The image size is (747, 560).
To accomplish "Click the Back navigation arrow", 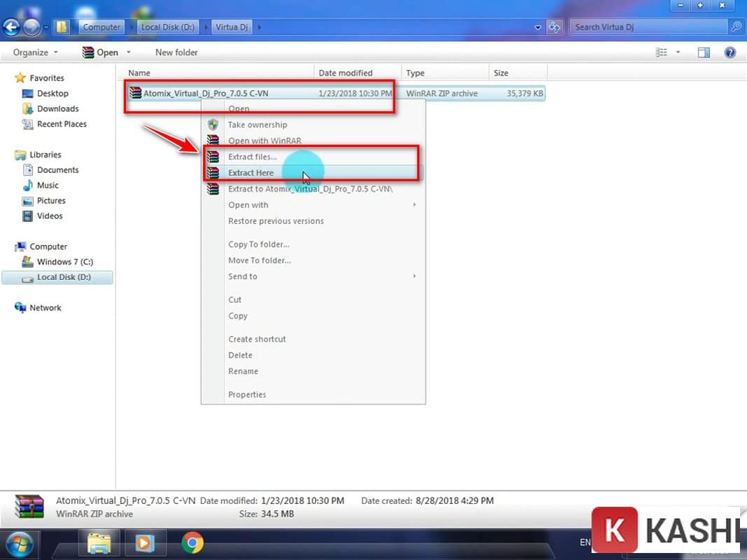I will tap(11, 27).
